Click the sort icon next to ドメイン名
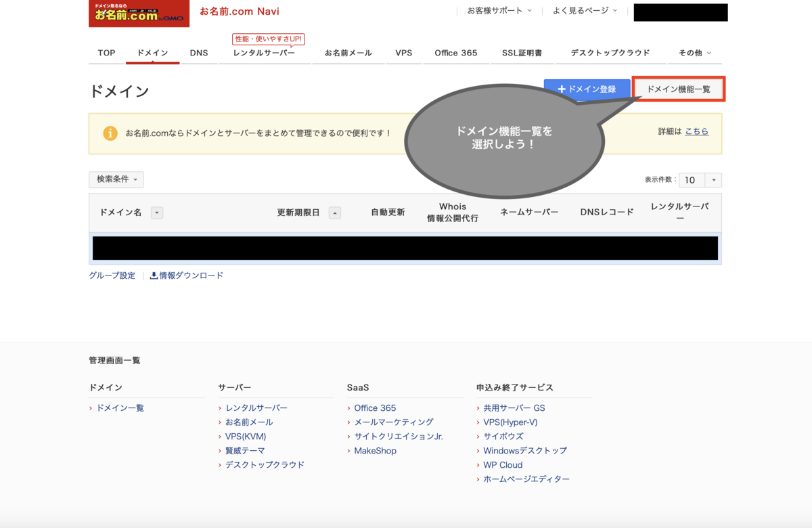The height and width of the screenshot is (528, 812). pos(157,213)
